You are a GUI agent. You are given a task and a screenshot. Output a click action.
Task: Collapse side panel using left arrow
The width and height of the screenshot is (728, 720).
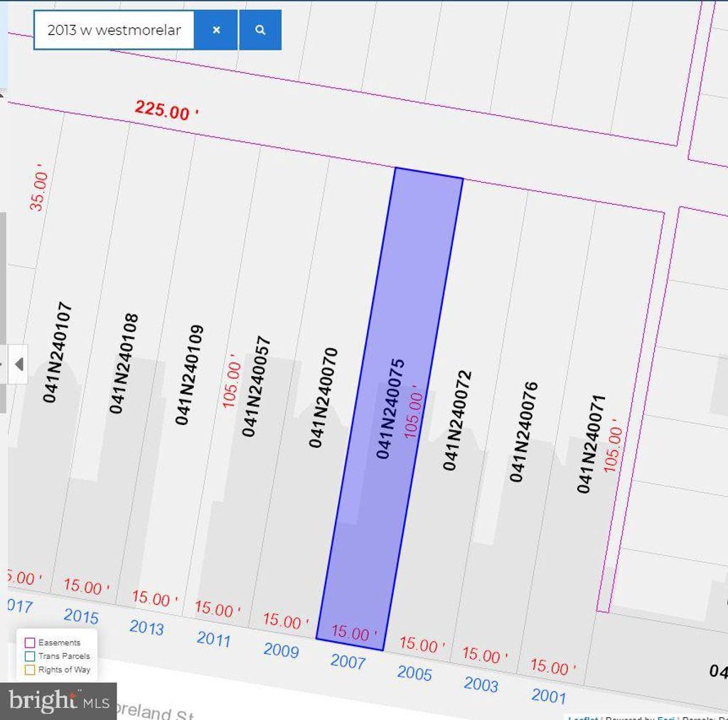point(18,364)
